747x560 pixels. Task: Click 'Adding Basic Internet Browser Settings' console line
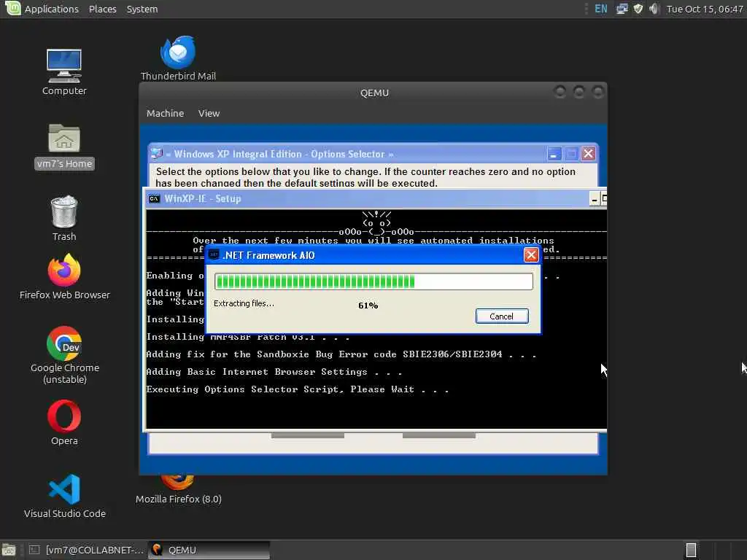point(274,372)
